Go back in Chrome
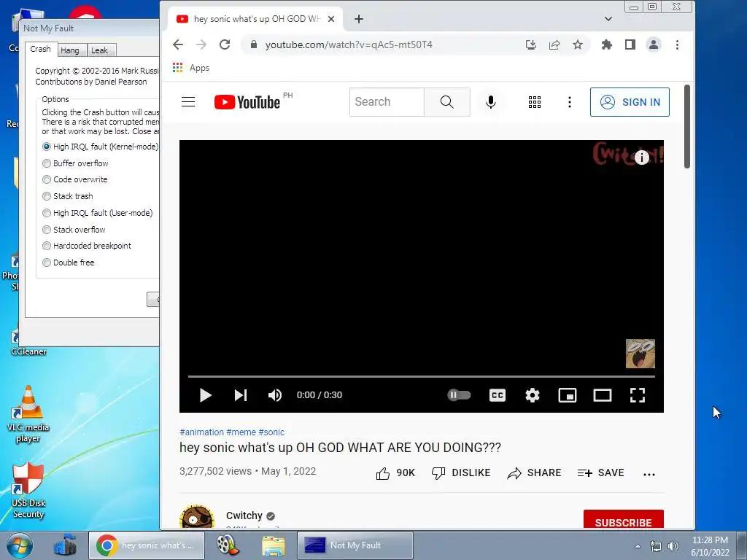Image resolution: width=747 pixels, height=560 pixels. [178, 44]
